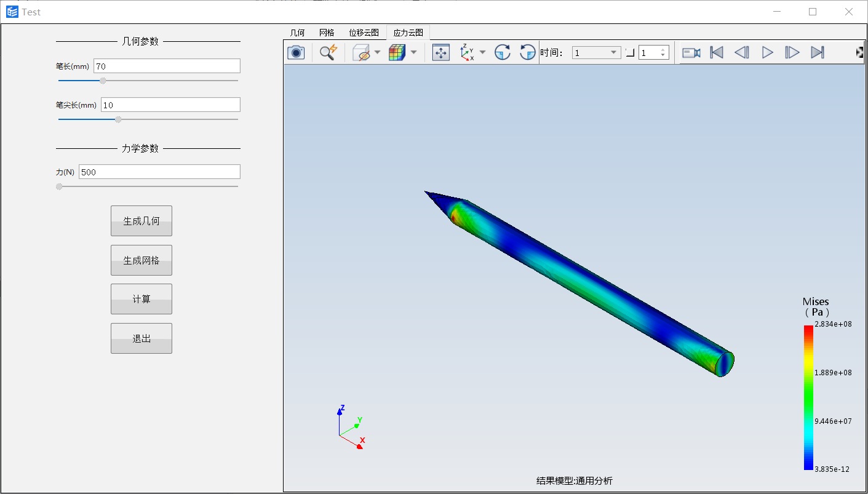This screenshot has width=868, height=494.
Task: Expand toolbar overflow arrow at right end
Action: pyautogui.click(x=859, y=53)
